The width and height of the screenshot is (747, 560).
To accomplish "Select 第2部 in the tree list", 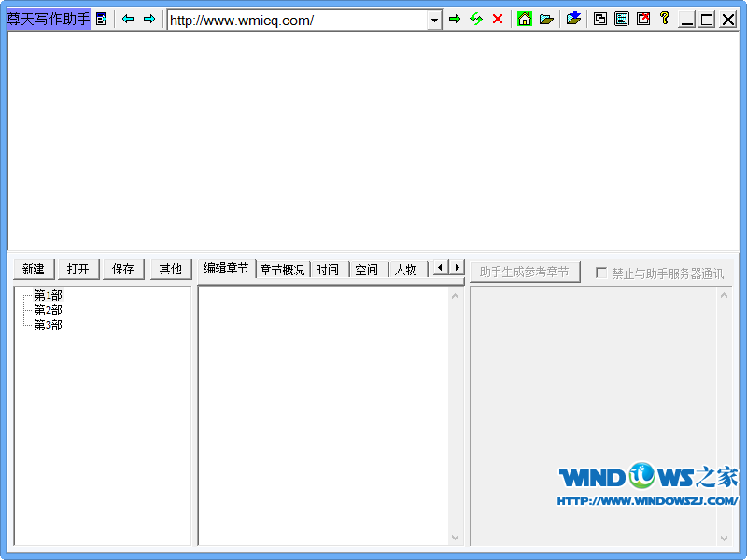I will pyautogui.click(x=48, y=310).
